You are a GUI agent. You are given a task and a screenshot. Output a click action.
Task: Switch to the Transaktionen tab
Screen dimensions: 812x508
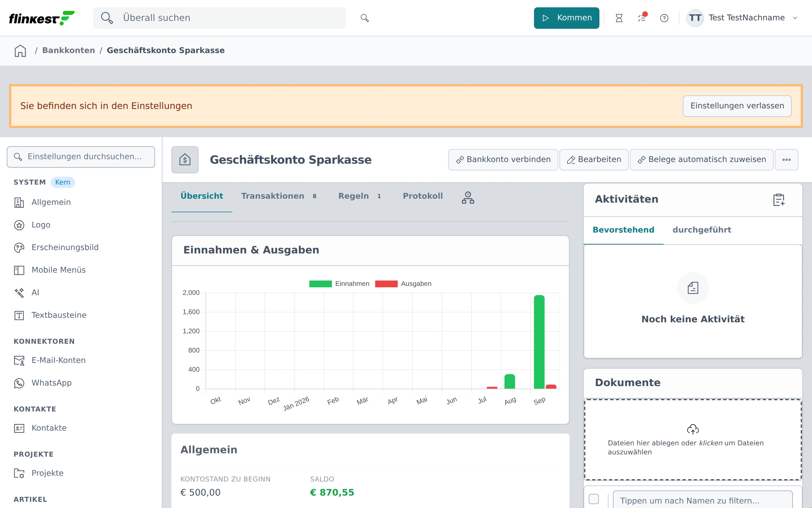[x=279, y=196]
